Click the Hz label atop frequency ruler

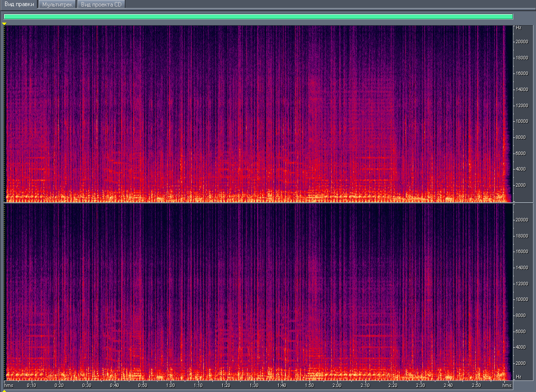coord(518,27)
